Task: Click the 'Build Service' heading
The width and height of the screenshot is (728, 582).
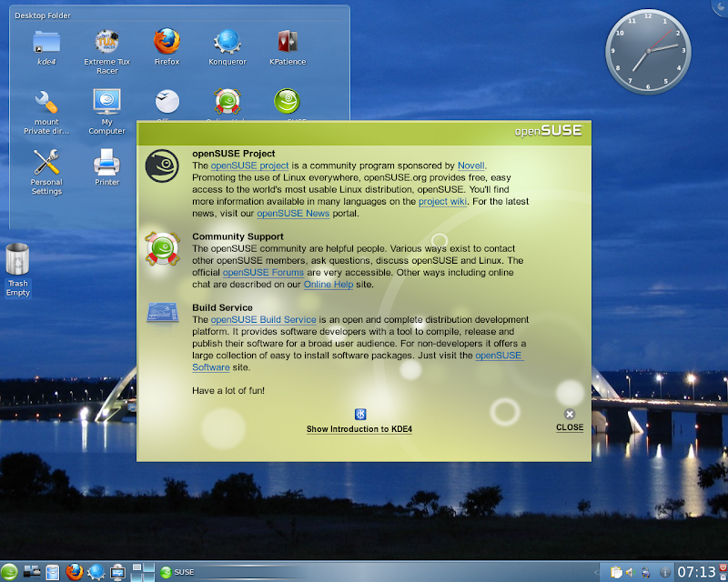Action: [x=222, y=307]
